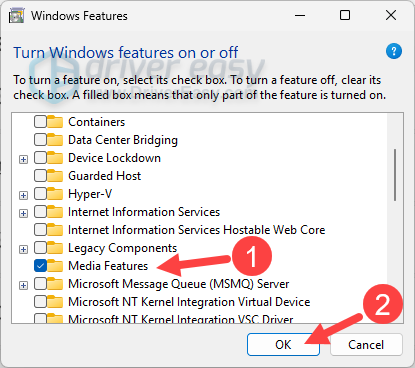Tick the Guarded Host checkbox
Viewport: 415px width, 368px height.
(x=40, y=176)
